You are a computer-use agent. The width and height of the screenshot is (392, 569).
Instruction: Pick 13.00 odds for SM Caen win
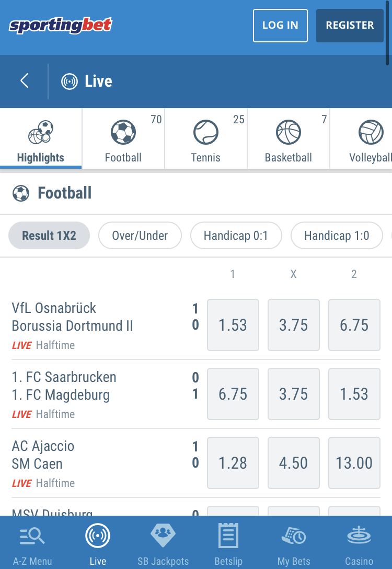coord(354,463)
